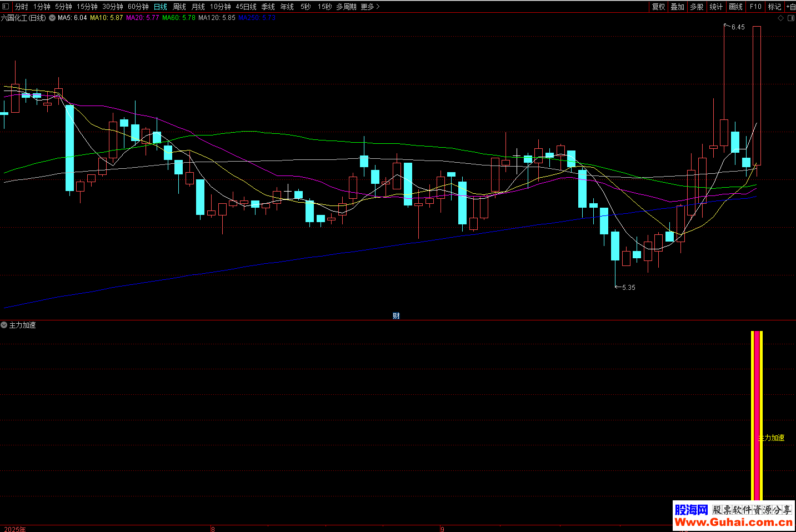The height and width of the screenshot is (532, 796).
Task: Expand the 主力加速 indicator dropdown arrow
Action: coord(4,325)
